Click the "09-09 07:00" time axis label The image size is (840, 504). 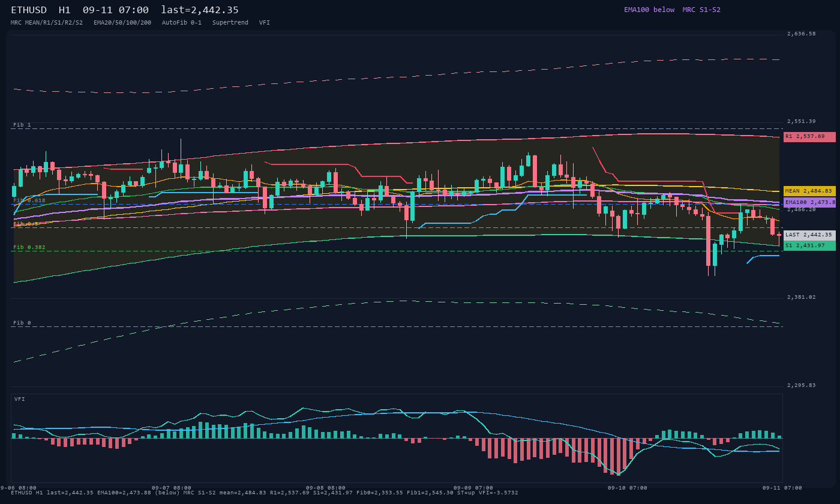point(473,488)
